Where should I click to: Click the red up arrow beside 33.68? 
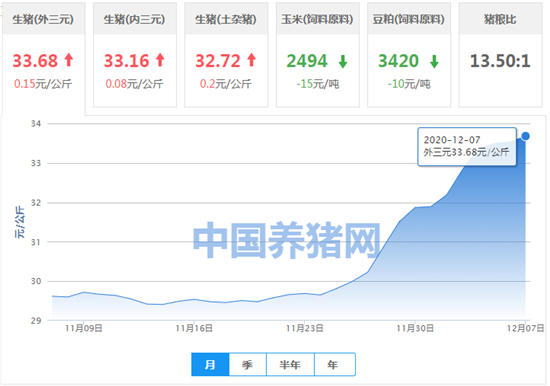click(x=69, y=60)
